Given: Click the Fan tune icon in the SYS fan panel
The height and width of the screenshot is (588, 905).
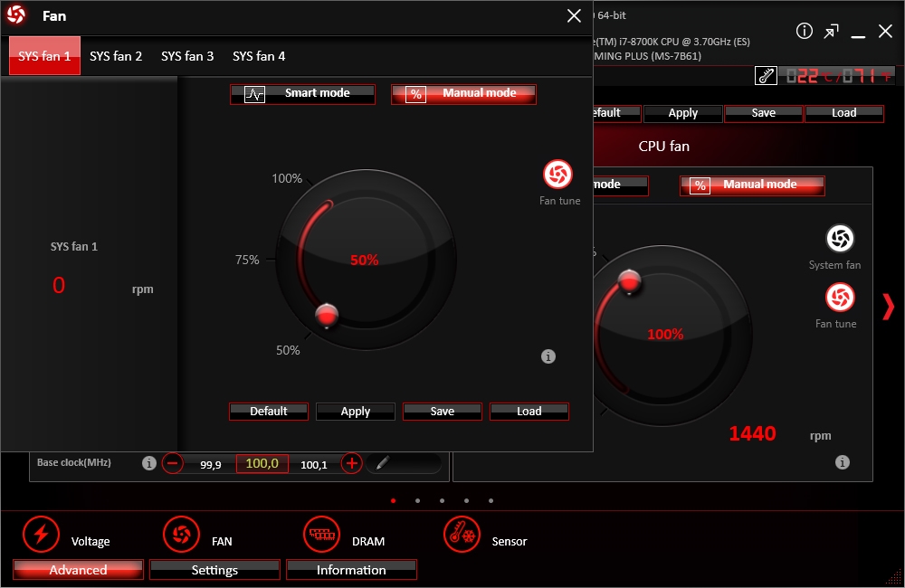Looking at the screenshot, I should pyautogui.click(x=558, y=175).
